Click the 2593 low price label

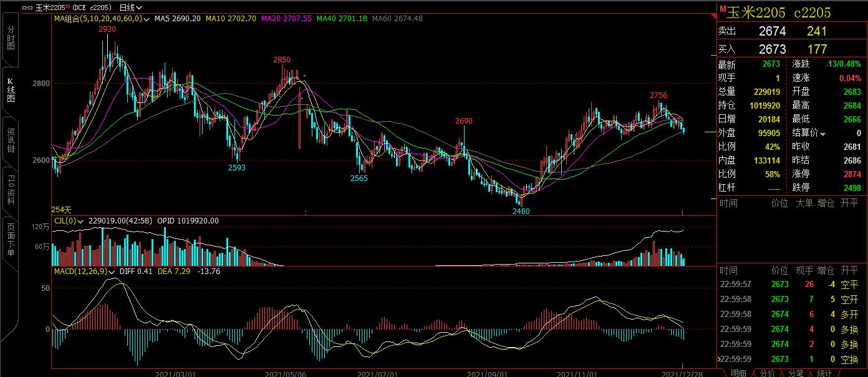[236, 168]
